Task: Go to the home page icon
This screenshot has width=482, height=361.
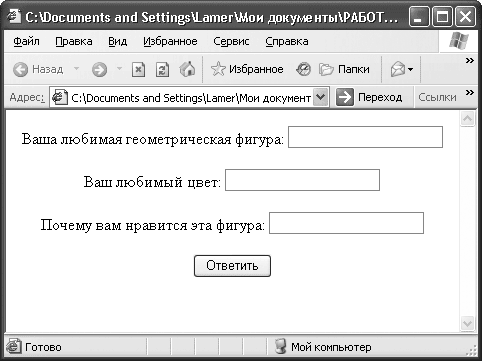Action: pyautogui.click(x=187, y=69)
